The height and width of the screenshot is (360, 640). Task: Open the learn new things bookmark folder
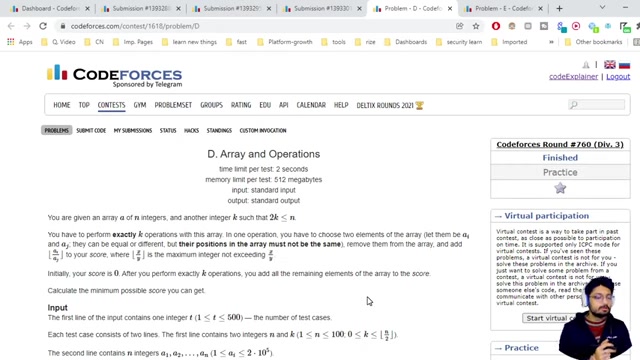189,42
